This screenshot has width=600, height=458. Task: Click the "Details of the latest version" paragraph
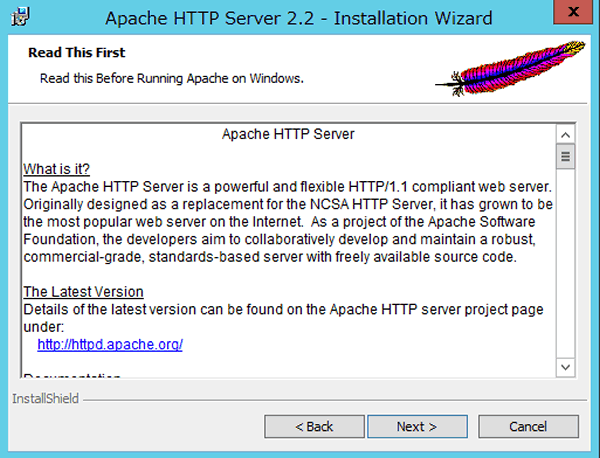click(x=283, y=310)
